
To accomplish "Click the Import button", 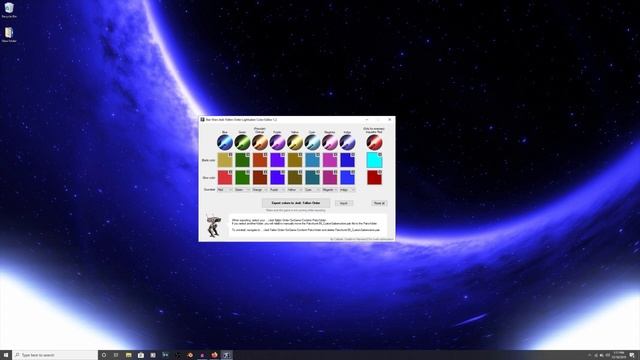I will tap(344, 203).
